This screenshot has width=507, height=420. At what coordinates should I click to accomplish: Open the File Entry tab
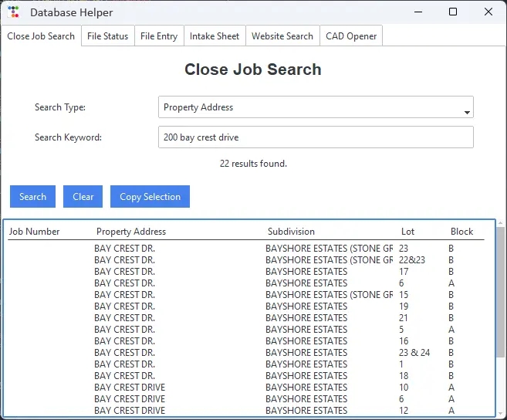coord(159,36)
